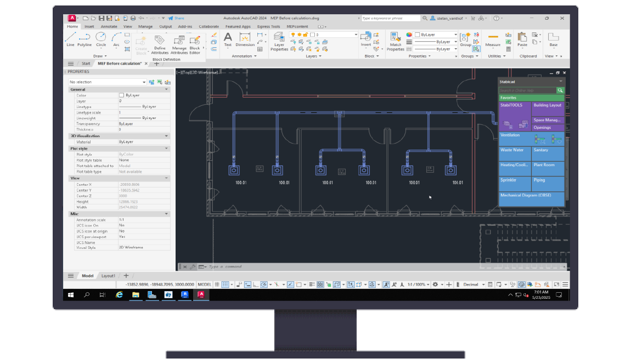Select the Dimension annotation tool
631x364 pixels.
click(245, 41)
